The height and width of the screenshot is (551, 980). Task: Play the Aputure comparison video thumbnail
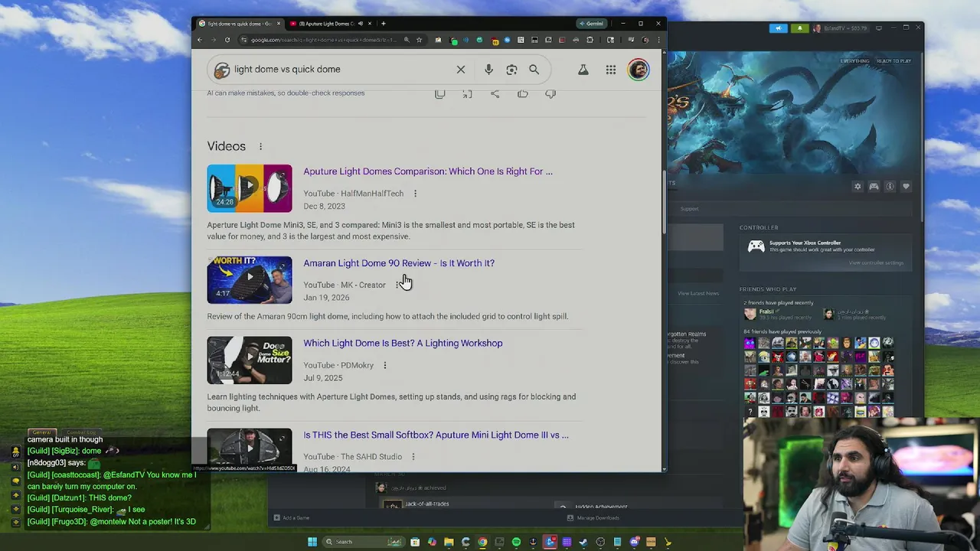click(x=250, y=188)
